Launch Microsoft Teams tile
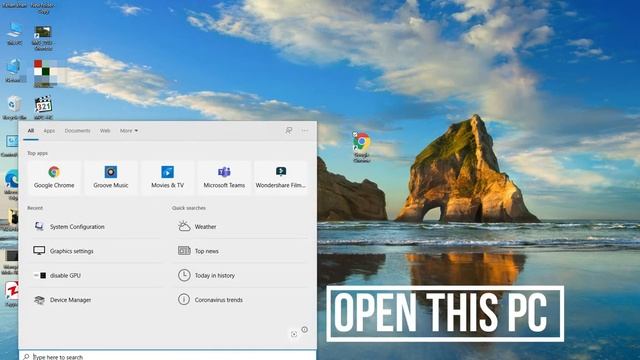 224,178
